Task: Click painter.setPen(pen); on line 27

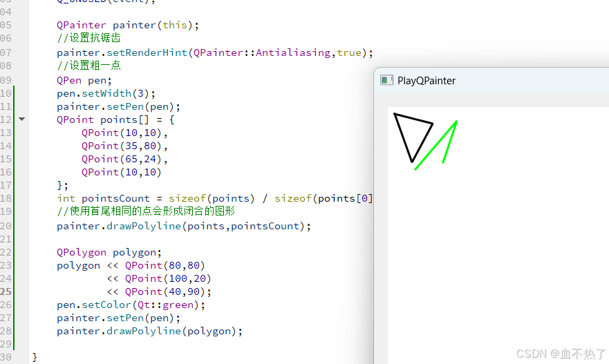Action: coord(118,318)
